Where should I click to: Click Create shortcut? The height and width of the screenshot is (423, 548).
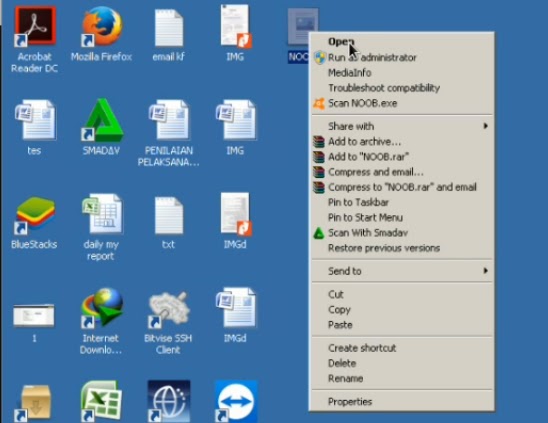[402, 348]
